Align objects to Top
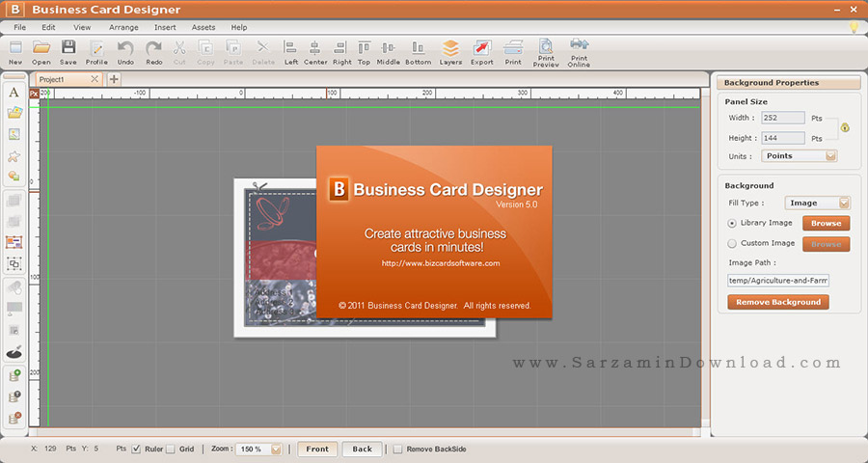 click(364, 53)
